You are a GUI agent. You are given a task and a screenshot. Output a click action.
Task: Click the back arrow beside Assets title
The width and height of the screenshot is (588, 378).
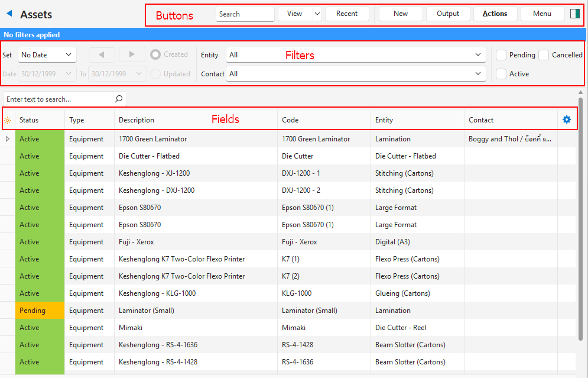9,14
